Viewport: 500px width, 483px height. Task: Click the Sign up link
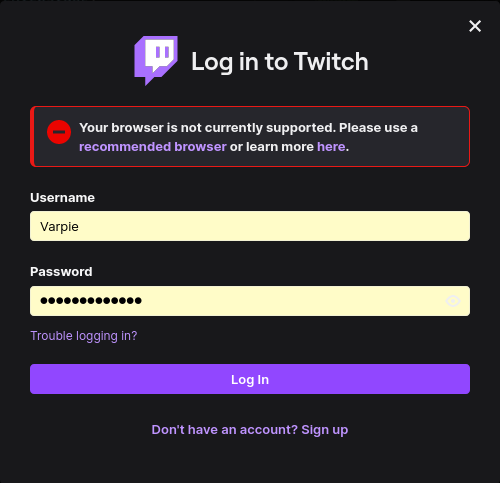tap(325, 430)
